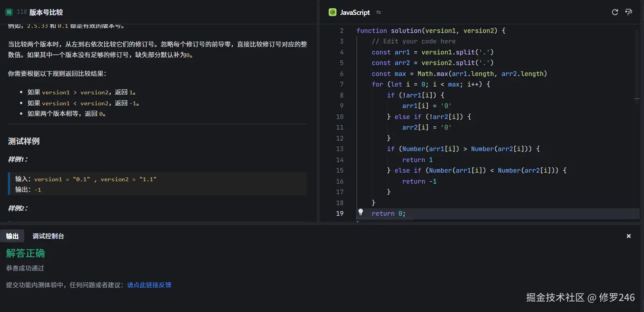Click line number 7 in the gutter
This screenshot has width=644, height=312.
[341, 84]
